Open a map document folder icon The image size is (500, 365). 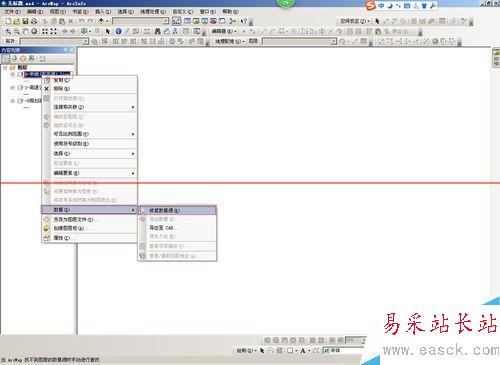coord(17,21)
